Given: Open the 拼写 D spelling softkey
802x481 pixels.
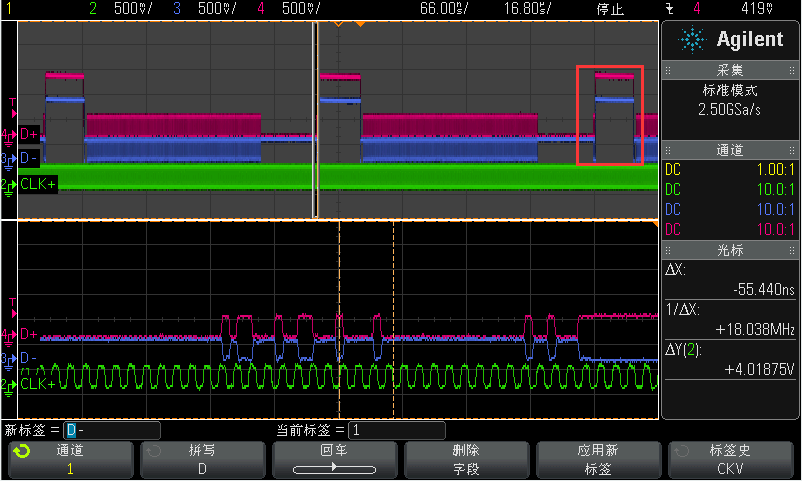Looking at the screenshot, I should coord(201,460).
